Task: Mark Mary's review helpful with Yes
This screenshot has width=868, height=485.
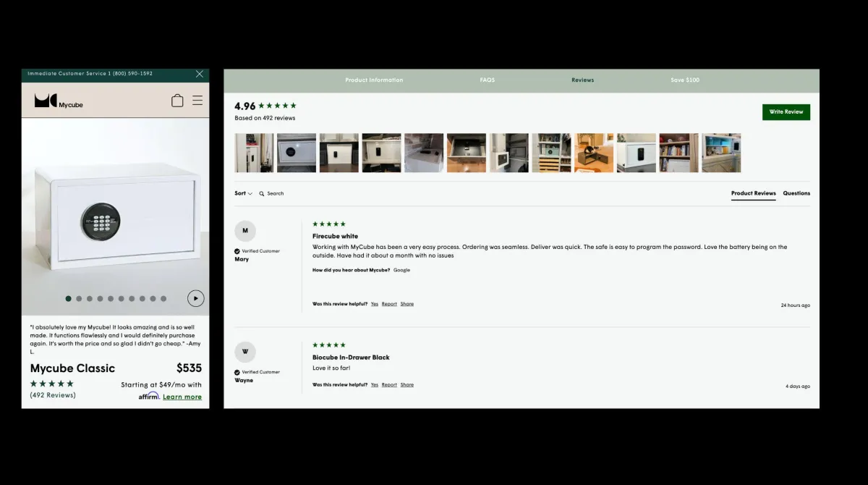Action: pos(375,304)
